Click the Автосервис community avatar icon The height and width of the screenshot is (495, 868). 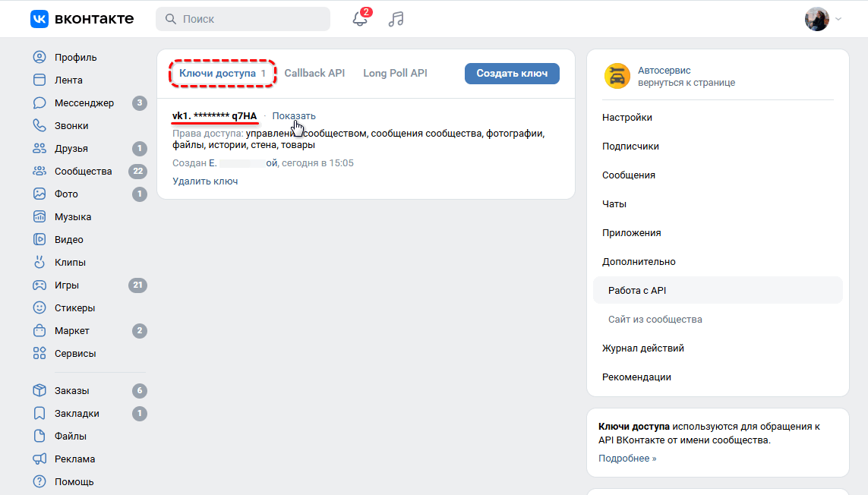[x=617, y=76]
